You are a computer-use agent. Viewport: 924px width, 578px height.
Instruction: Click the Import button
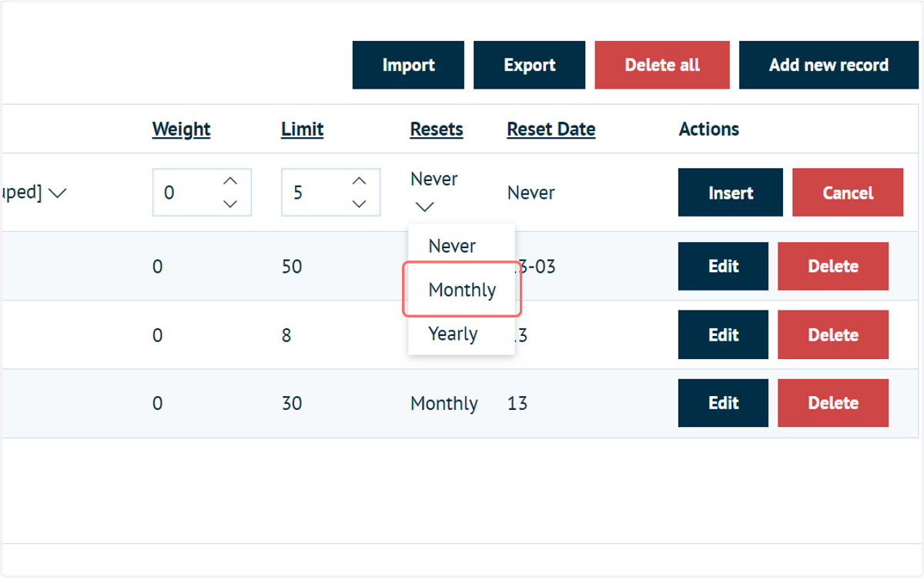click(408, 65)
